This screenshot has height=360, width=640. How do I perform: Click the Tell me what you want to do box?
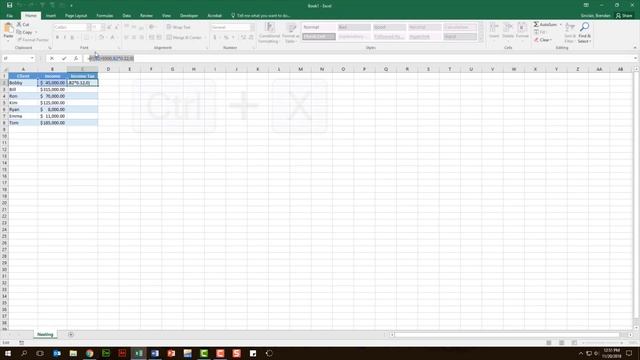tap(261, 16)
